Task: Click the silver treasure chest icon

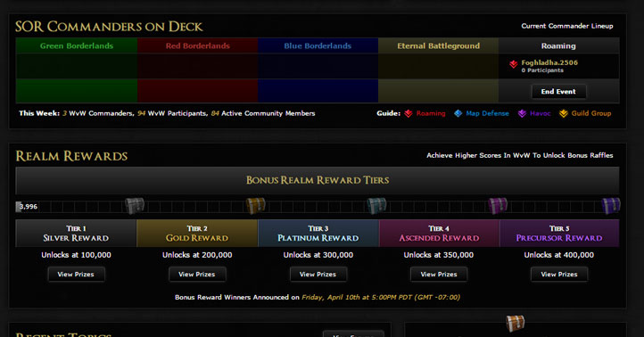Action: coord(135,206)
